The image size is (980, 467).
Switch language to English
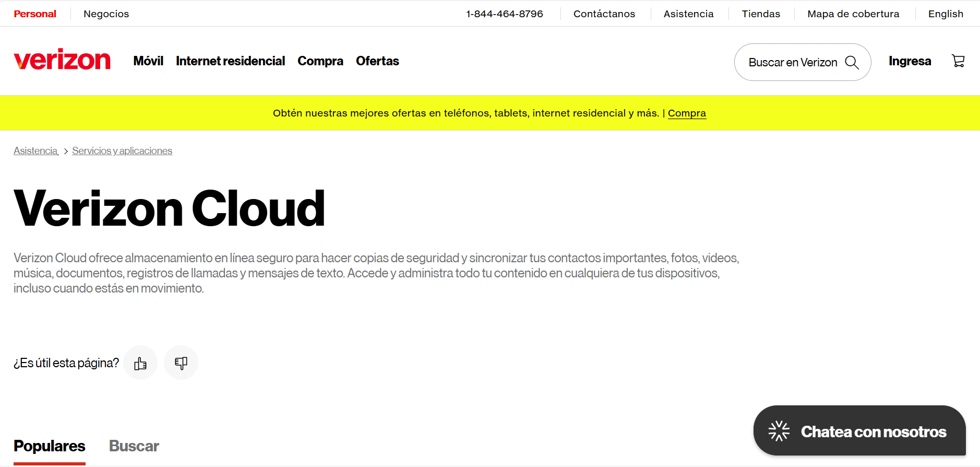946,14
